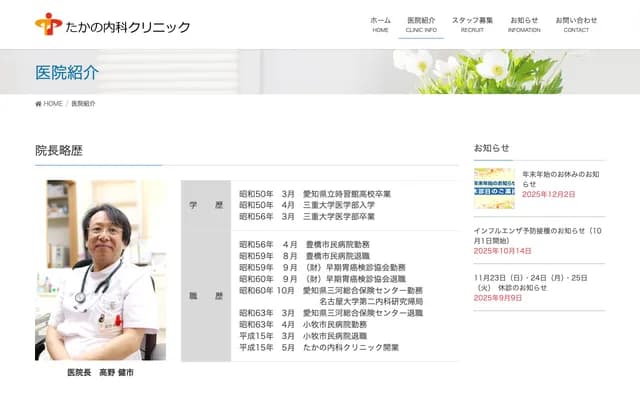Image resolution: width=640 pixels, height=400 pixels.
Task: Click the 職歴 table header cell
Action: point(206,296)
